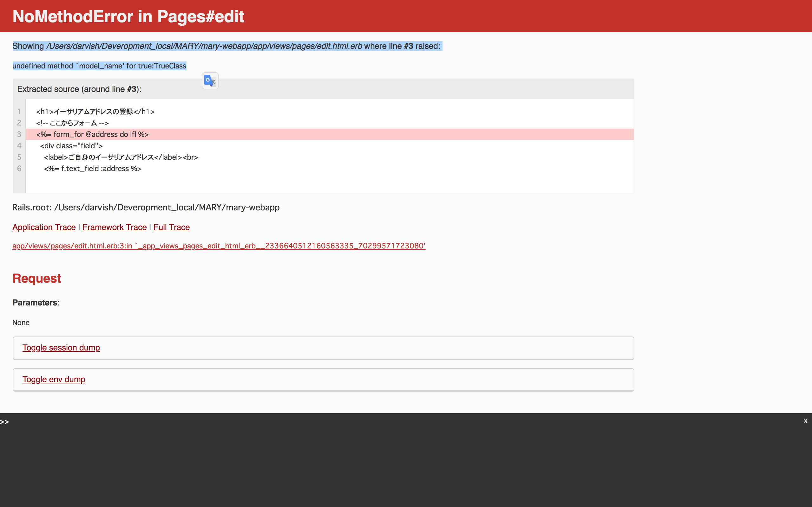Click highlighted form_for source line 3
812x507 pixels.
click(x=92, y=134)
